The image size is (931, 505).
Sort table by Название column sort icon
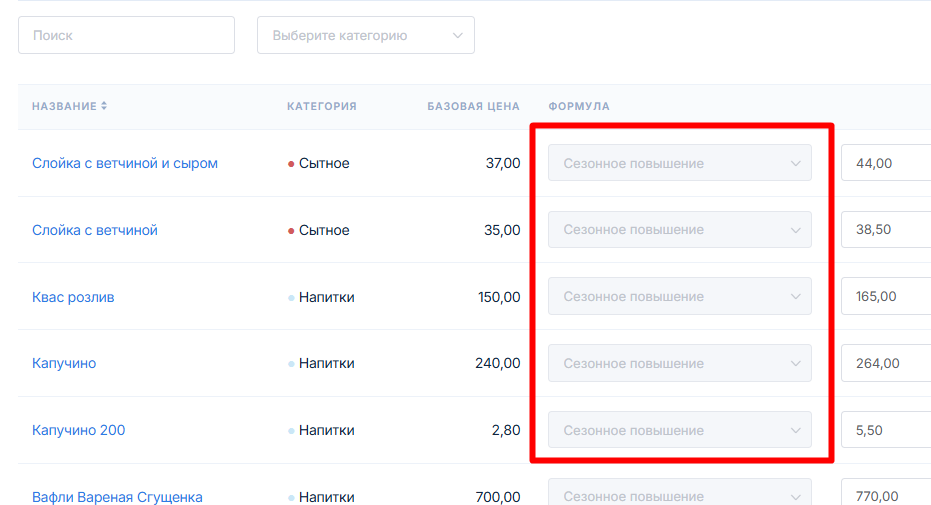(x=104, y=107)
